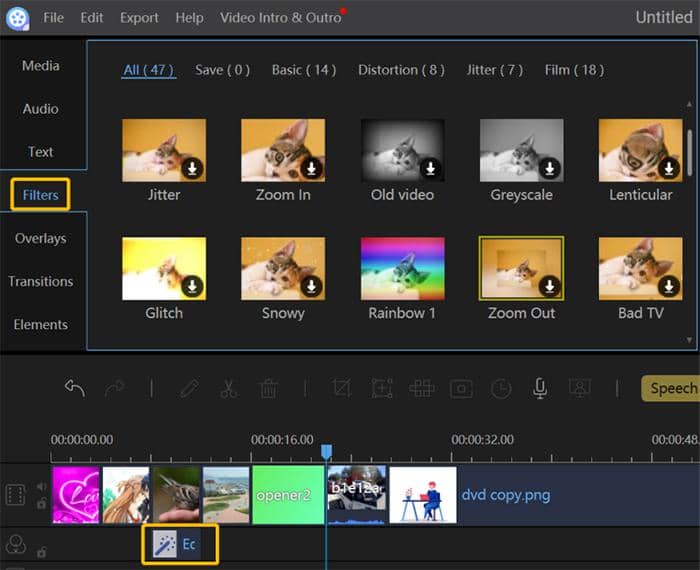Download the Bad TV filter
Image resolution: width=700 pixels, height=570 pixels.
coord(669,287)
